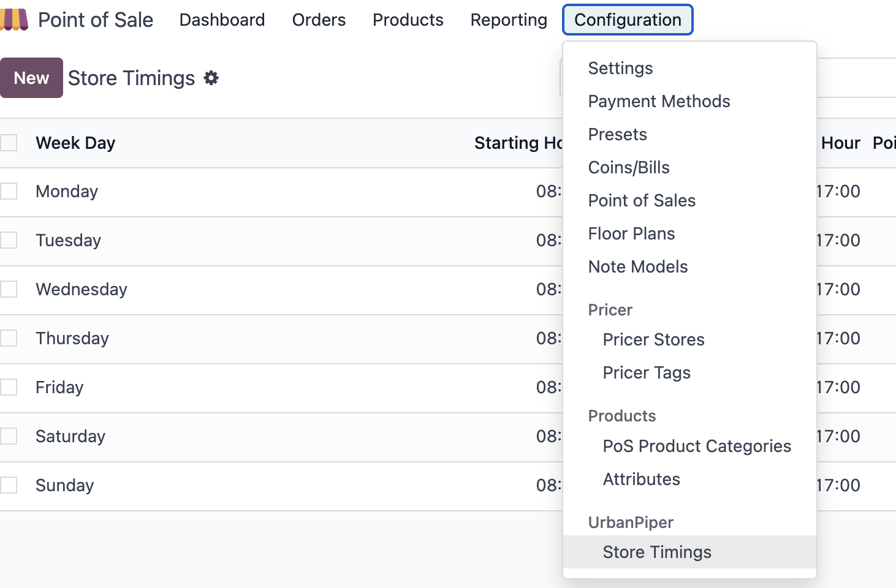Click the Store Timings breadcrumb title
This screenshot has height=588, width=896.
pyautogui.click(x=131, y=78)
